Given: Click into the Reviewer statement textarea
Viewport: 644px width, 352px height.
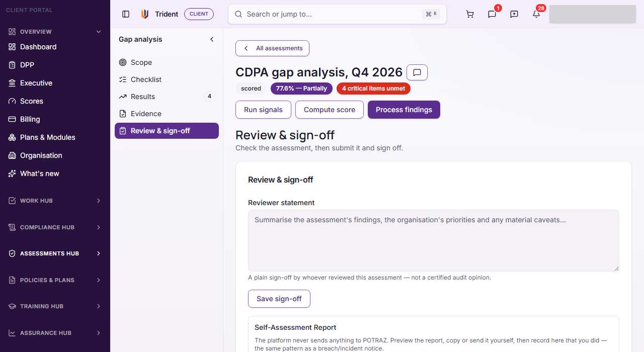Looking at the screenshot, I should [x=434, y=240].
